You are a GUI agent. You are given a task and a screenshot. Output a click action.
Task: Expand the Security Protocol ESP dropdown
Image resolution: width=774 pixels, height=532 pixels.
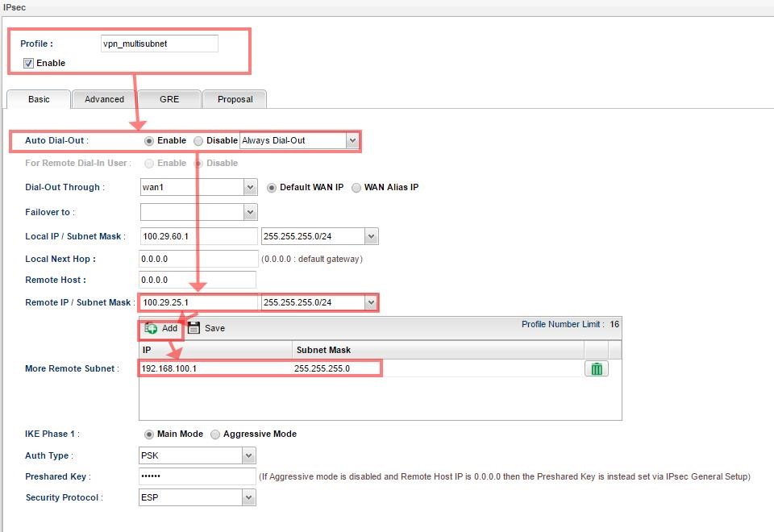(x=249, y=497)
